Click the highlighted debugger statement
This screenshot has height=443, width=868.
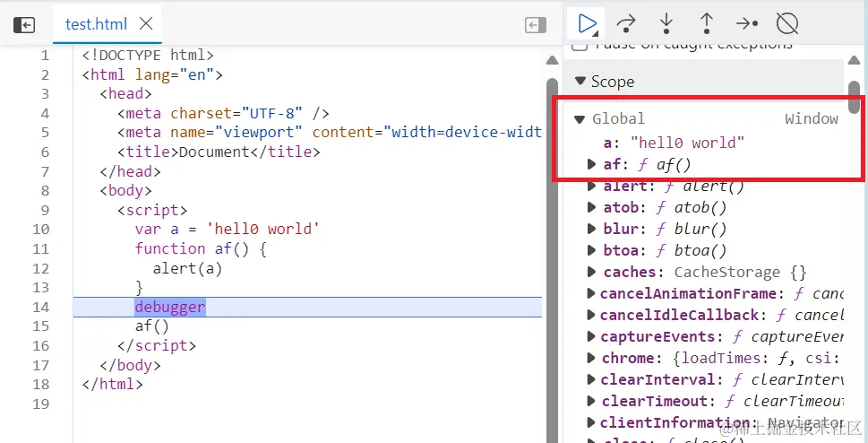[x=170, y=308]
